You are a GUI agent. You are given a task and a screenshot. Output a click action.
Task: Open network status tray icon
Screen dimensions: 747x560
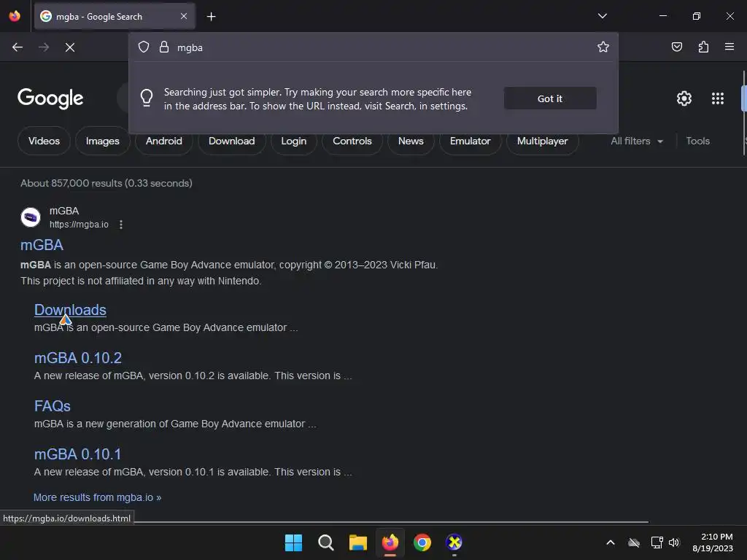(657, 542)
